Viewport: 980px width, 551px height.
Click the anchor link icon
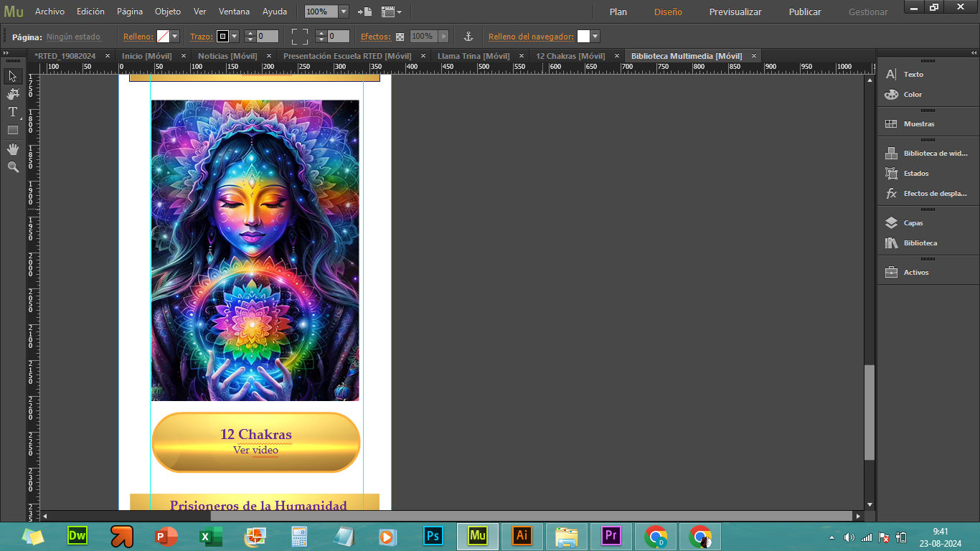[468, 37]
